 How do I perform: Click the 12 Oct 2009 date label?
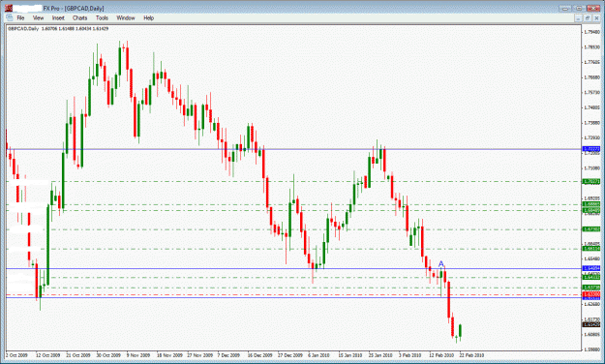point(48,355)
